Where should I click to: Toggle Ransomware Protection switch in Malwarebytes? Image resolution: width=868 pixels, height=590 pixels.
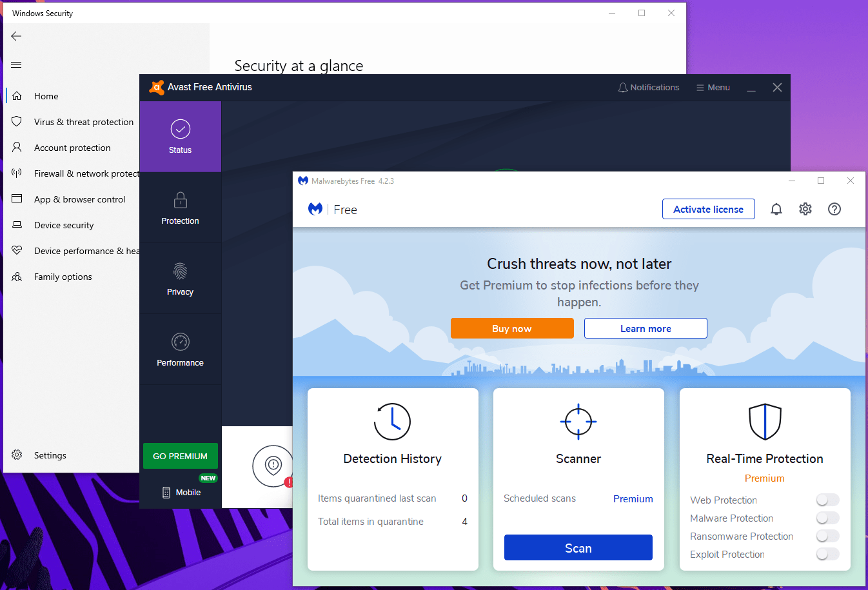827,536
